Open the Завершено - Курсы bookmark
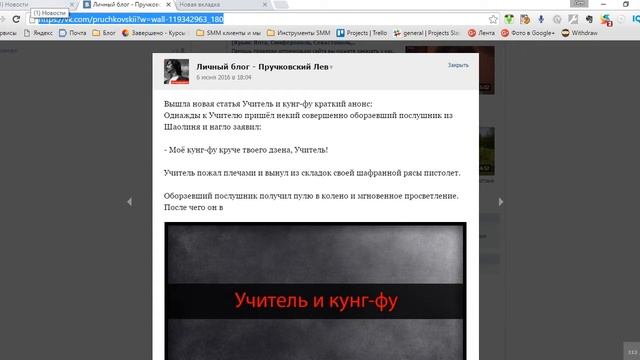The width and height of the screenshot is (640, 360). (x=154, y=33)
